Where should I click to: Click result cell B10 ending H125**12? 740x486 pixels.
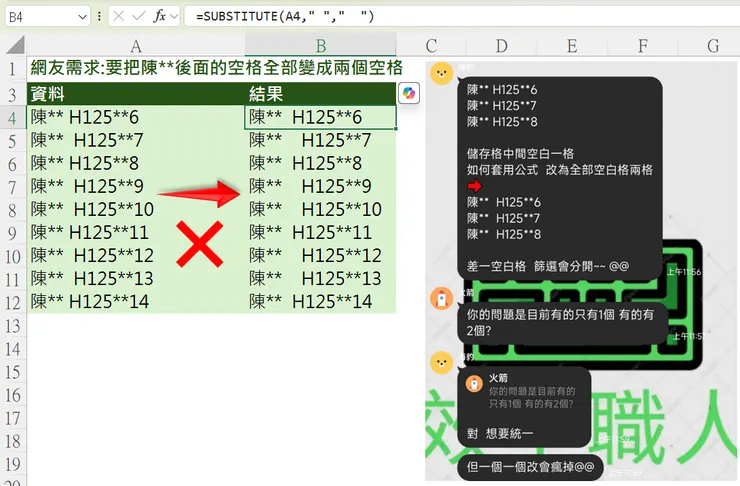pos(320,256)
